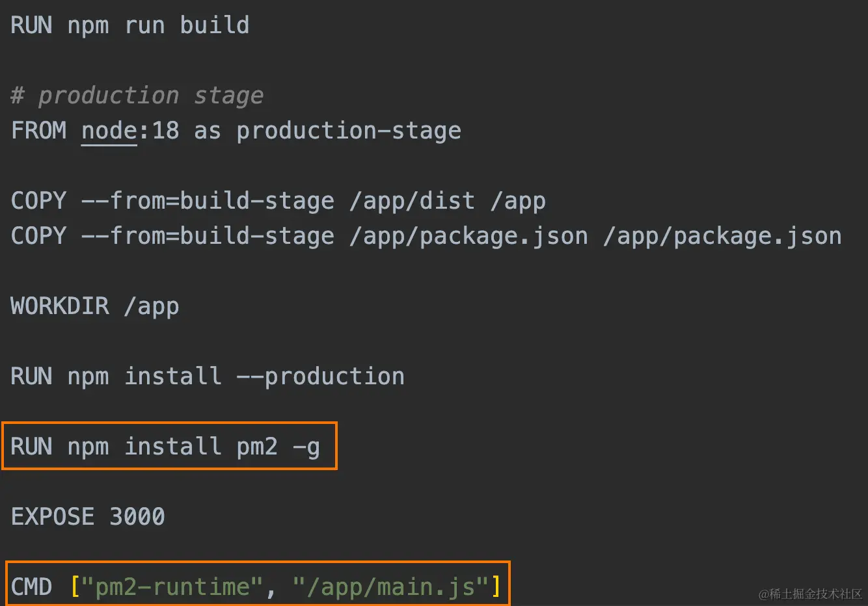The image size is (868, 606).
Task: Click the 'EXPOSE' keyword
Action: [53, 517]
